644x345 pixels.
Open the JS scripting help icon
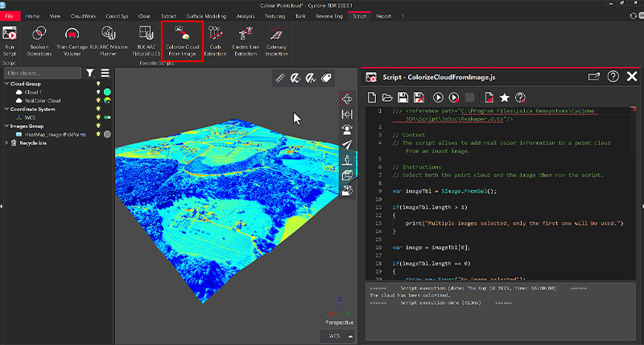point(520,98)
